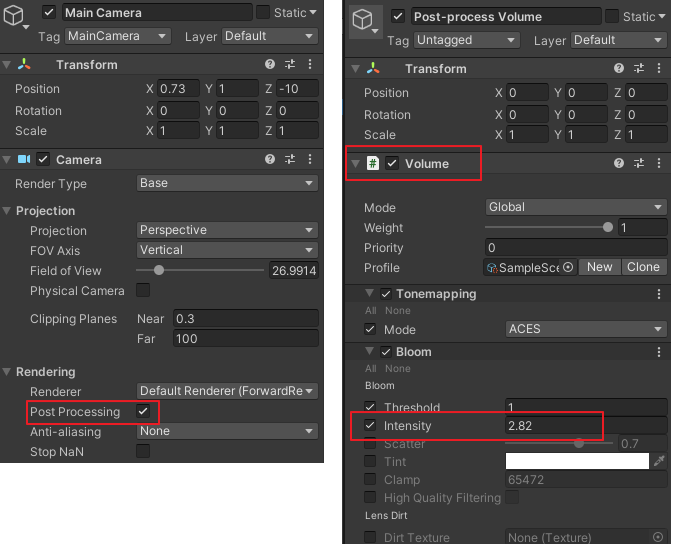Click the Camera component icon
Screen dimensions: 673x546
coord(24,159)
